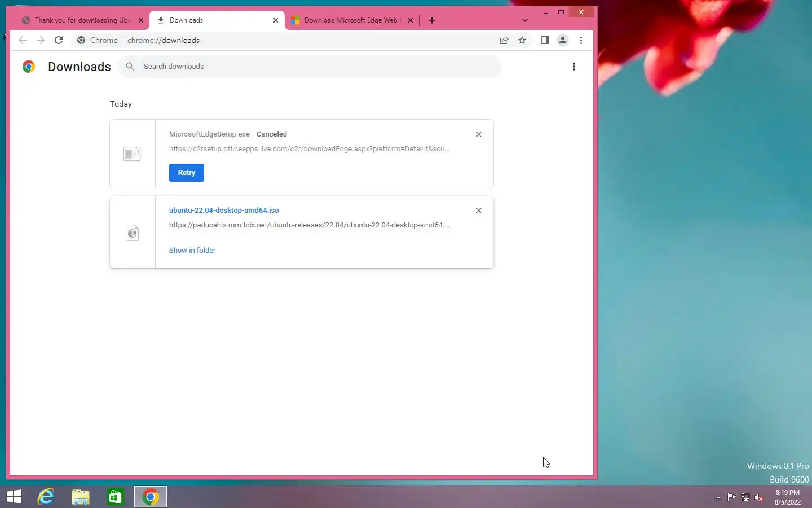This screenshot has width=812, height=508.
Task: Click the Chrome taskbar icon
Action: coord(151,497)
